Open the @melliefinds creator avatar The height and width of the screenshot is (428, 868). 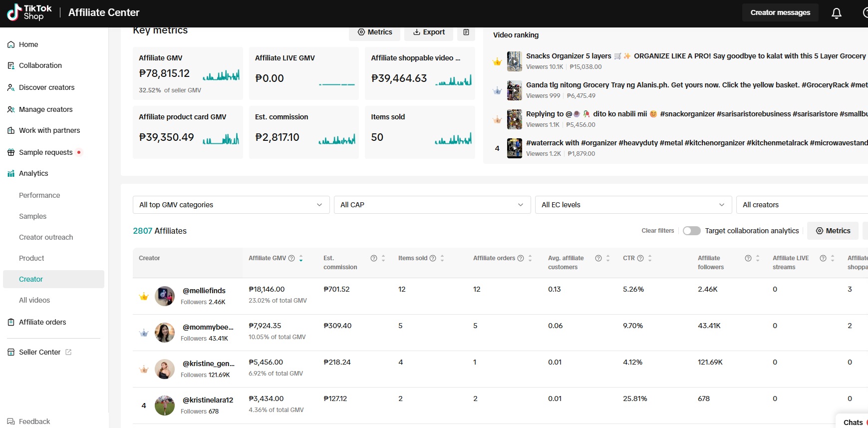[x=165, y=296]
